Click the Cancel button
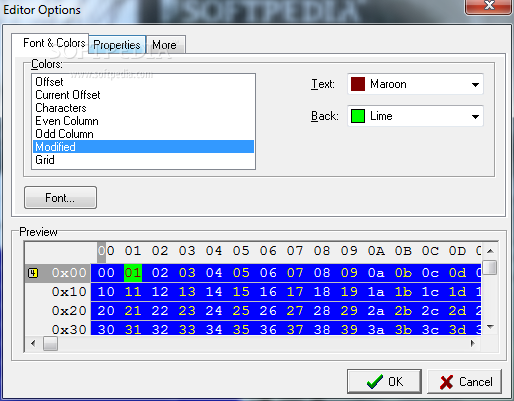514x401 pixels. coord(464,381)
